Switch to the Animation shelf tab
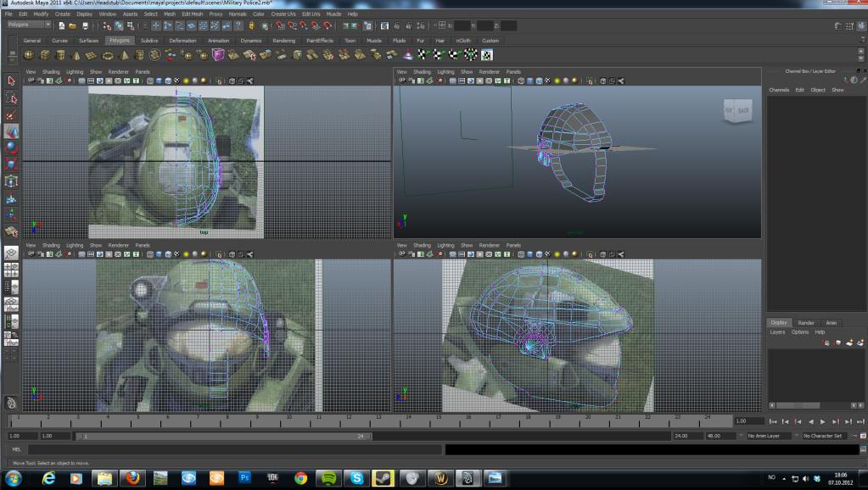Screen dimensions: 868x490 [x=219, y=41]
